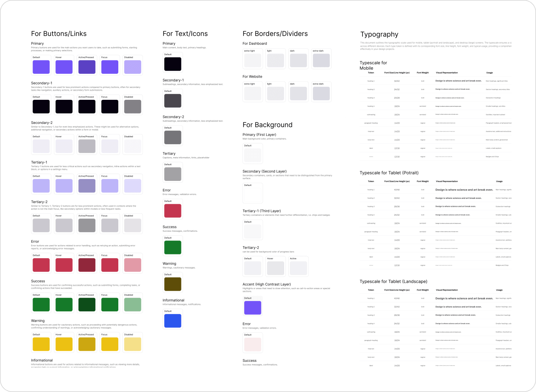Select the Text/Icons Primary Default black swatch

click(x=173, y=64)
